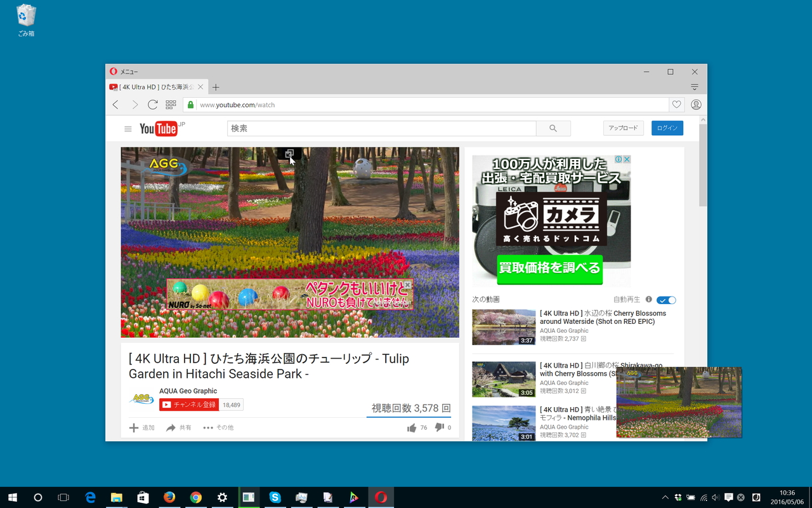
Task: Click the pop-out video icon on the player
Action: click(x=290, y=153)
